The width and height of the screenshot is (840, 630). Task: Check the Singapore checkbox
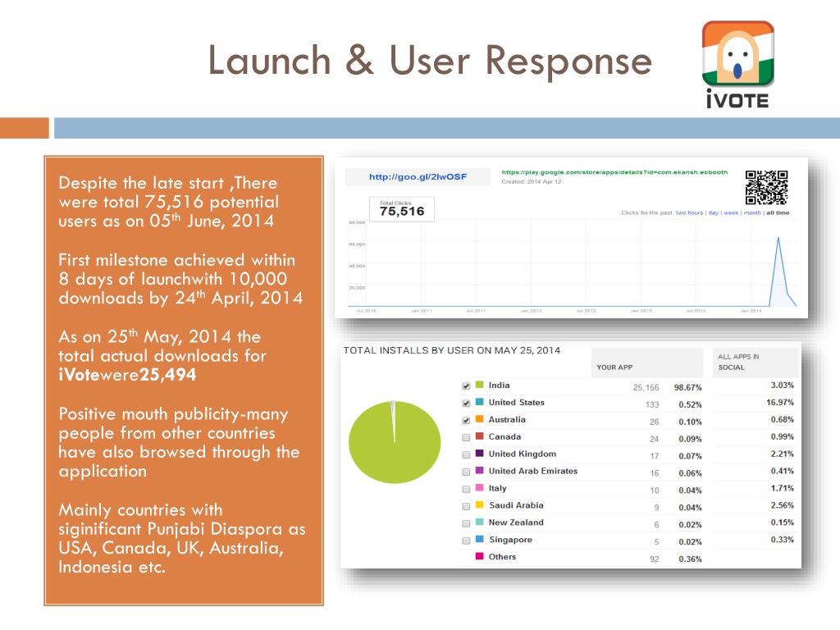click(466, 541)
